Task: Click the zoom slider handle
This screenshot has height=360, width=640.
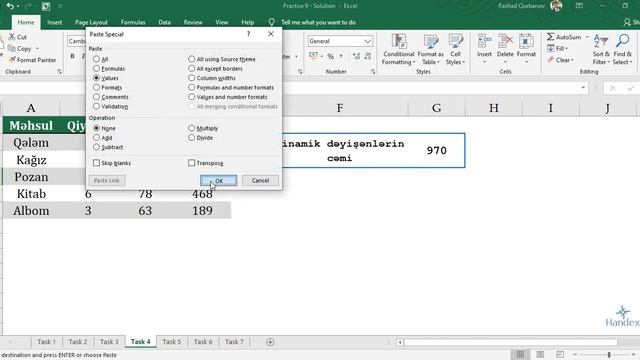Action: click(x=609, y=355)
